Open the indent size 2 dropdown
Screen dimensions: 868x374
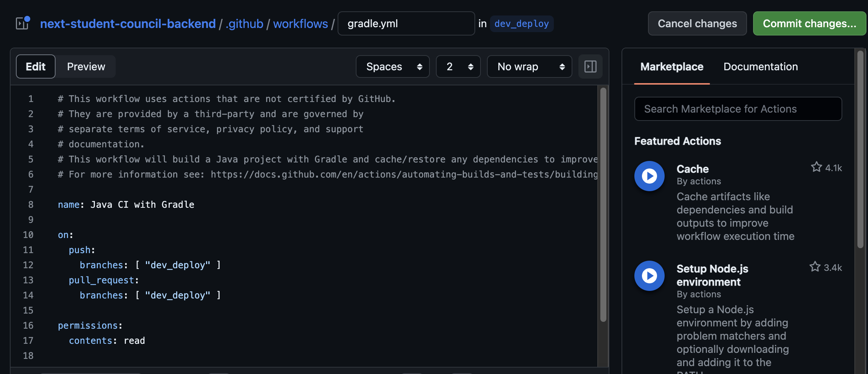[x=458, y=66]
